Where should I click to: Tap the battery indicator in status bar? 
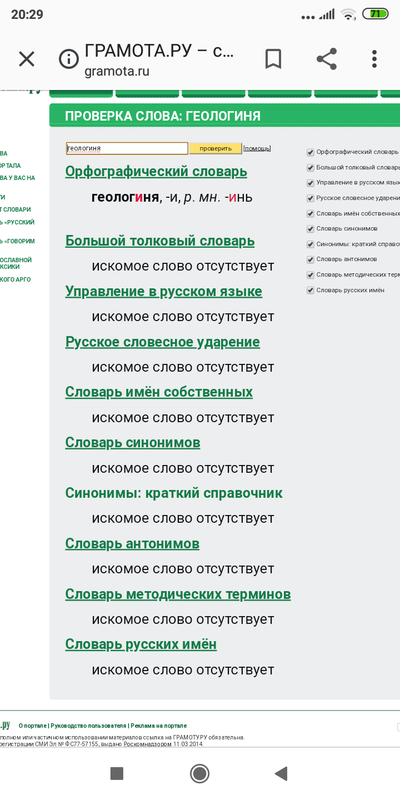(x=375, y=14)
